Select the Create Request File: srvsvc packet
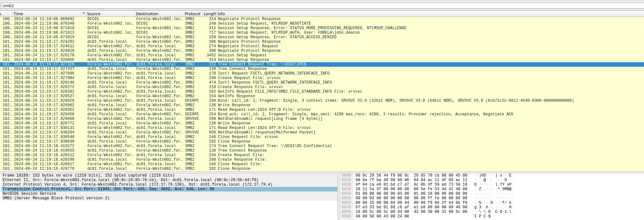The height and width of the screenshot is (220, 644). [322, 78]
